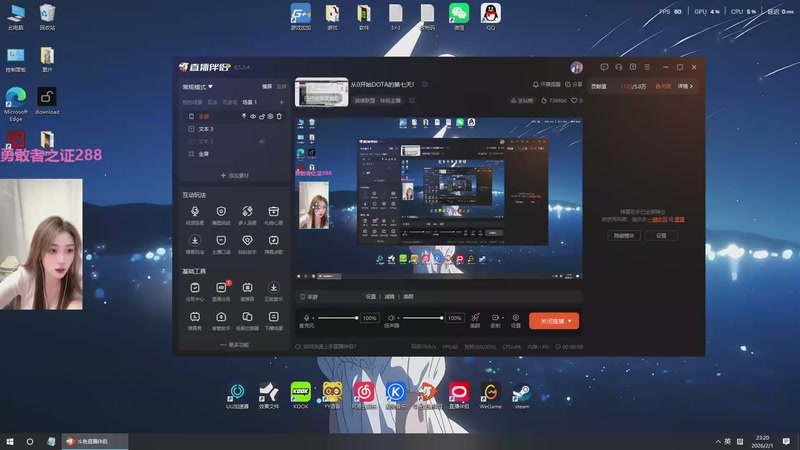Screen dimensions: 800x450
Task: Pin the 手游 source to top
Action: click(244, 116)
